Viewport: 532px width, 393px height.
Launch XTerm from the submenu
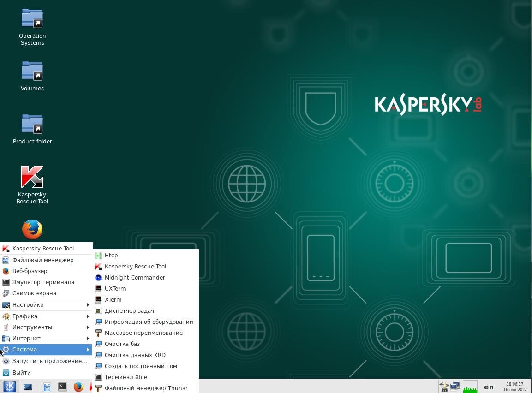[145, 300]
